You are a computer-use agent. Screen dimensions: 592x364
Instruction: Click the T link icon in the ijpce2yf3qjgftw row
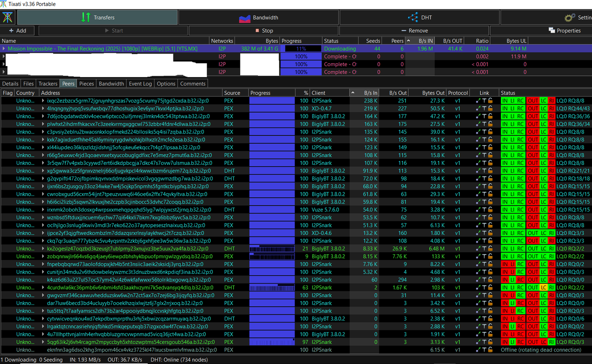coord(484,233)
